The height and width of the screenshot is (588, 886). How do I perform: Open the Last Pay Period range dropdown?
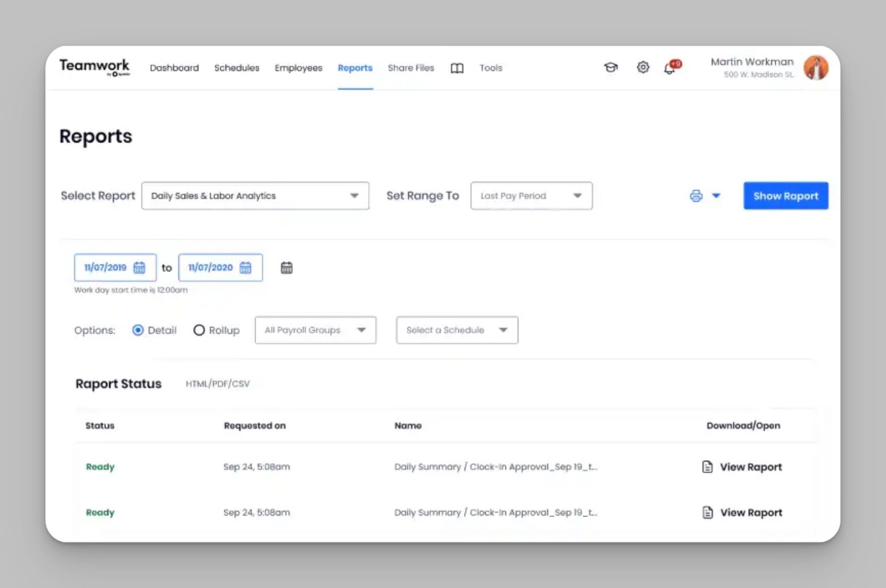[531, 196]
